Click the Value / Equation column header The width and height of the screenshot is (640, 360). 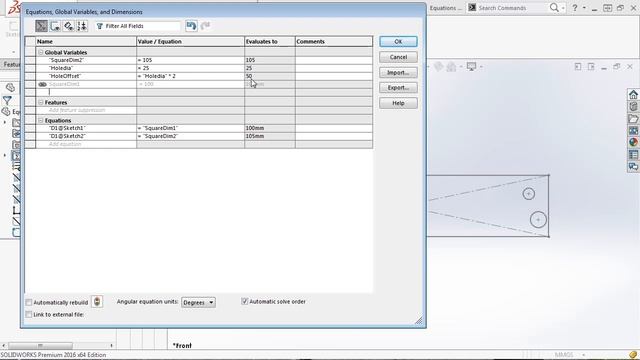click(190, 42)
